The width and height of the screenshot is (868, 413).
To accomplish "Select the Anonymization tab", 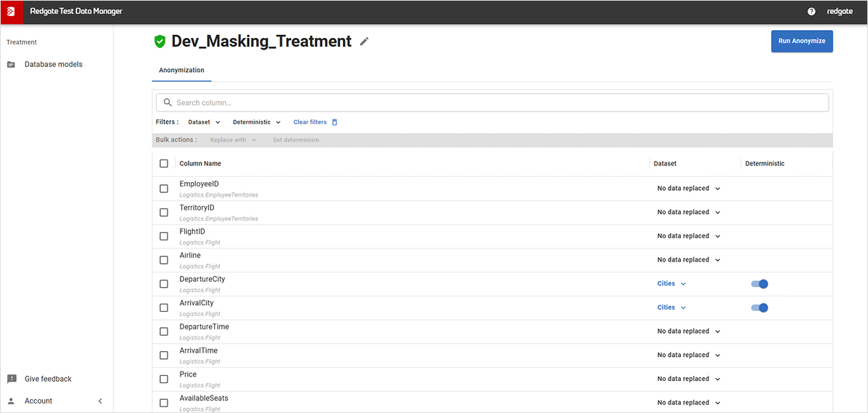I will (x=181, y=70).
